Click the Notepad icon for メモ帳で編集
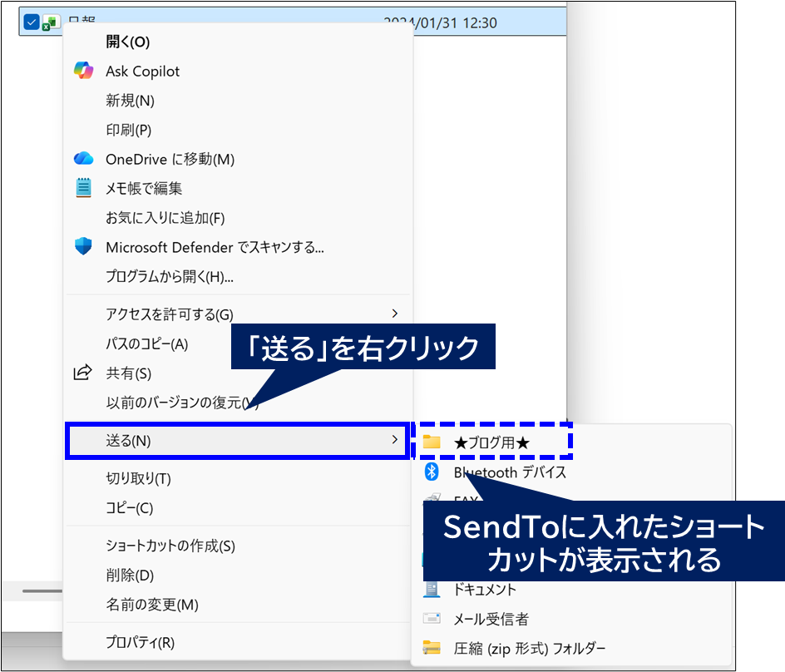This screenshot has height=672, width=785. point(83,188)
